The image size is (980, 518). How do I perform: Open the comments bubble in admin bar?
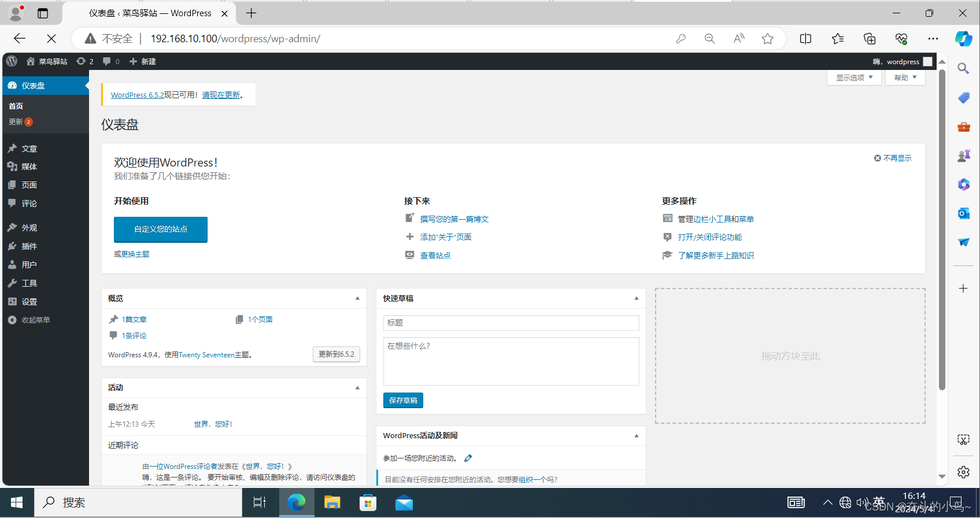[111, 61]
